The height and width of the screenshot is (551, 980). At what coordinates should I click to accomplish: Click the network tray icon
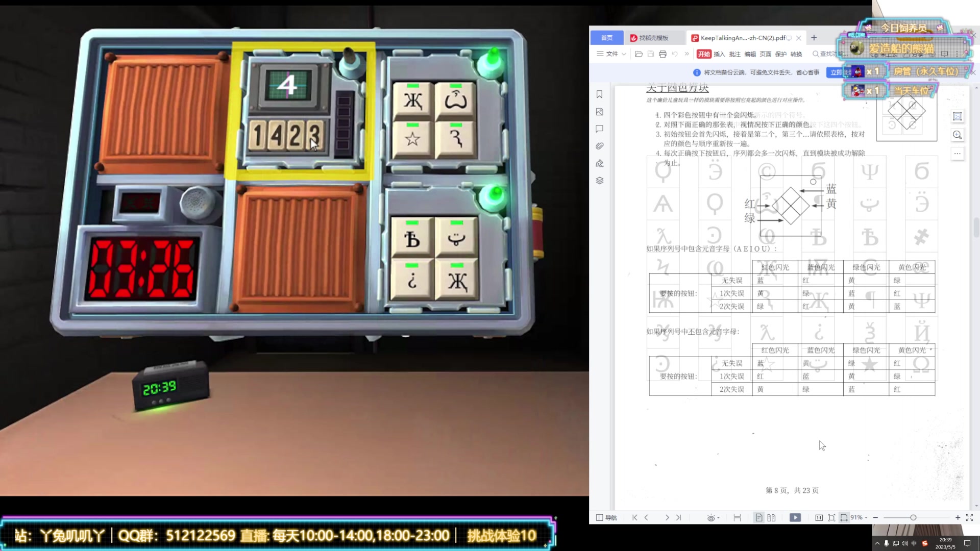pyautogui.click(x=896, y=543)
